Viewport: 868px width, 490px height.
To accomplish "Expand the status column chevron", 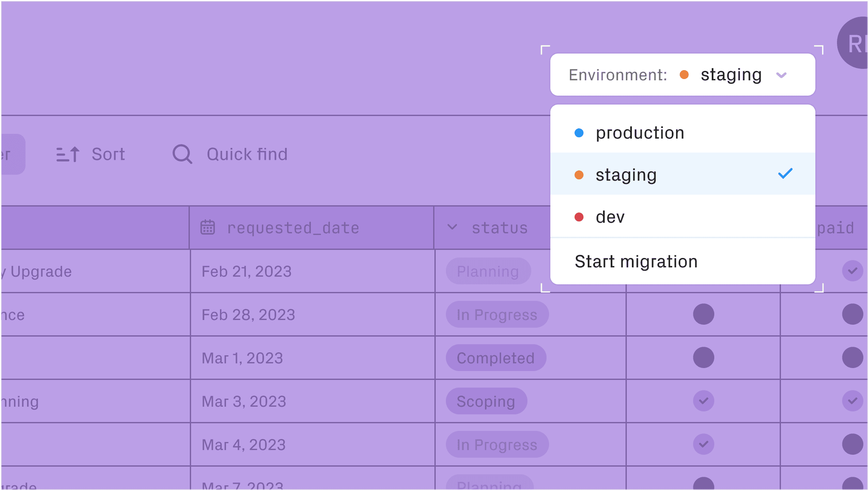I will coord(452,227).
